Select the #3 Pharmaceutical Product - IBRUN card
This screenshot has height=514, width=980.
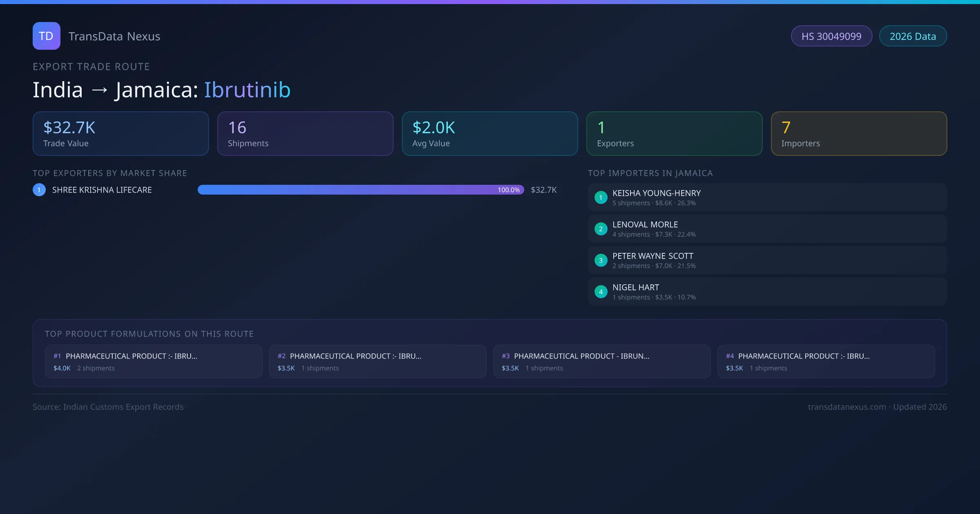(x=602, y=361)
